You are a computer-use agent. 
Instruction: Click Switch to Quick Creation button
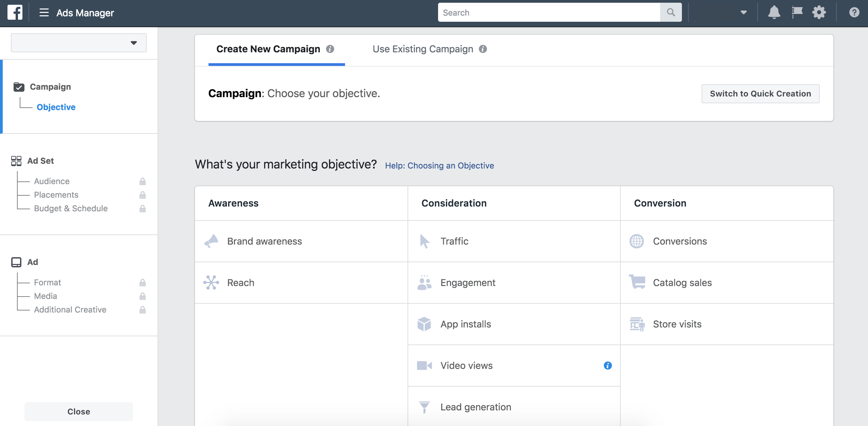pos(761,94)
